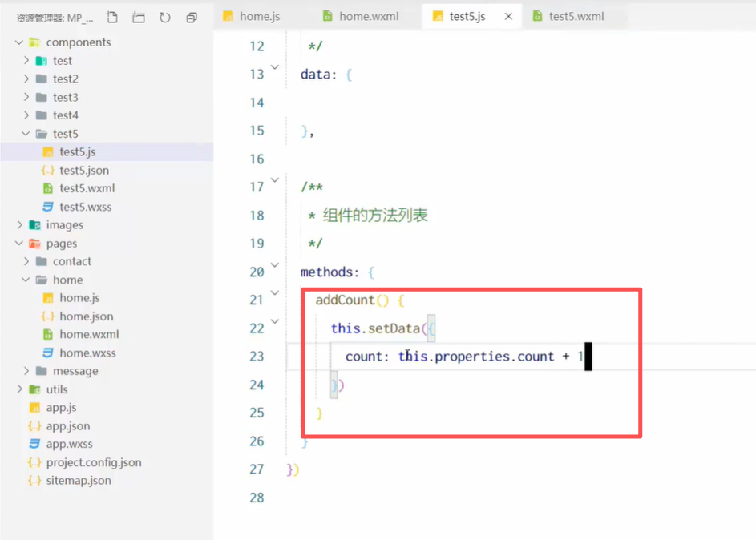Refresh the file explorer tree

coord(165,18)
